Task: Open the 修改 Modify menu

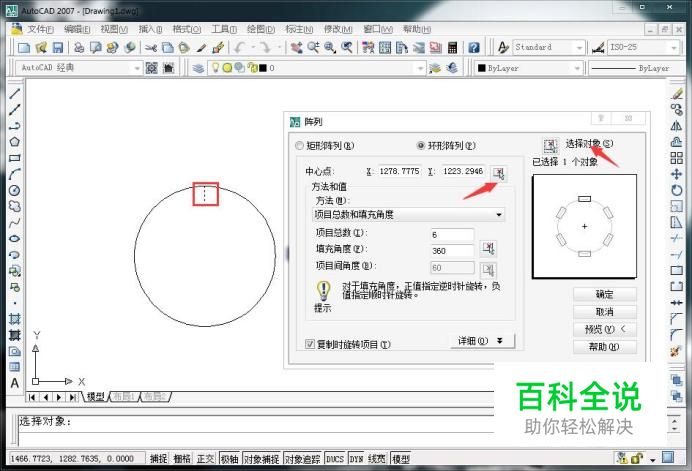Action: [x=338, y=29]
